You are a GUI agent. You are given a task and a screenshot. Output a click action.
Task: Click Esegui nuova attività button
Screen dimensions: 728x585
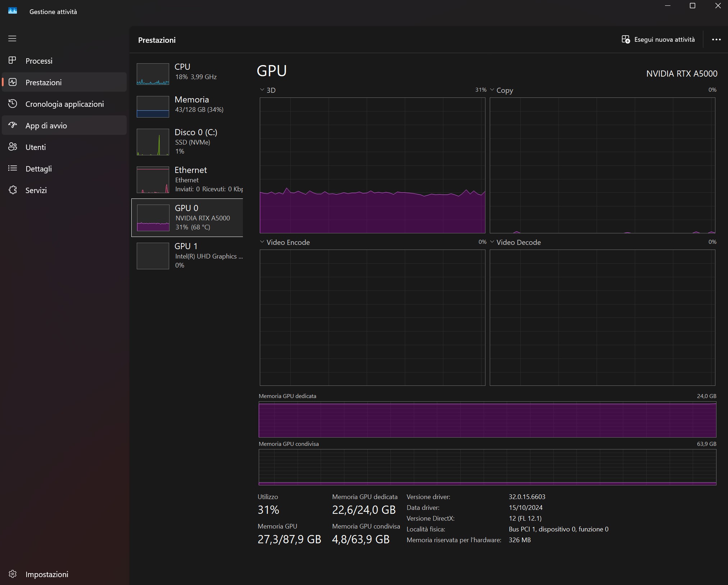[x=658, y=40]
